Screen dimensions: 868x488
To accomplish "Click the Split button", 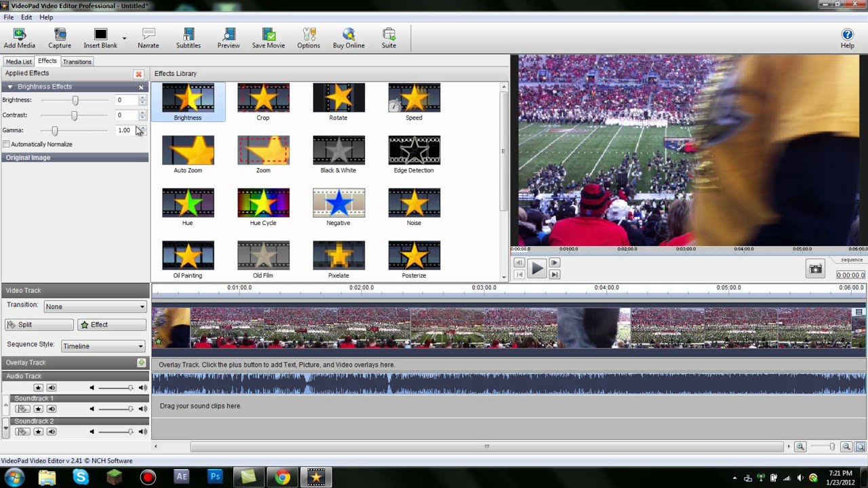I will 39,325.
